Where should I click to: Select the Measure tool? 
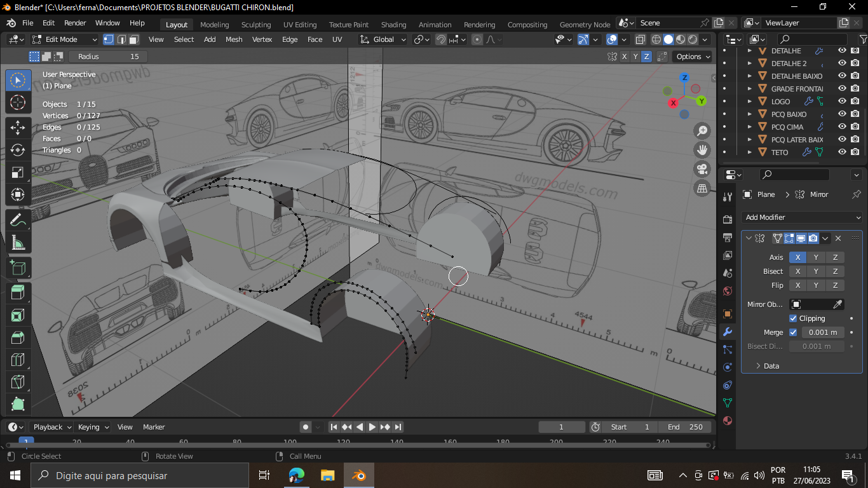coord(18,243)
